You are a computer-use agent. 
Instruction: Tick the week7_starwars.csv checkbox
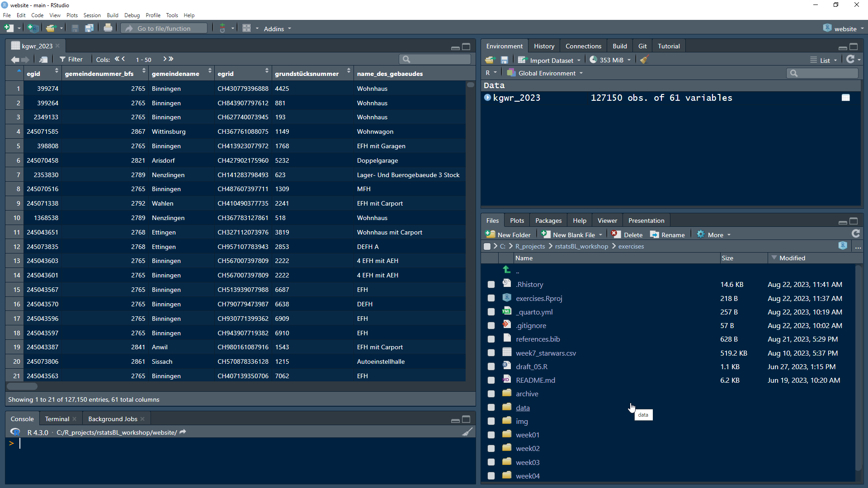click(x=491, y=353)
